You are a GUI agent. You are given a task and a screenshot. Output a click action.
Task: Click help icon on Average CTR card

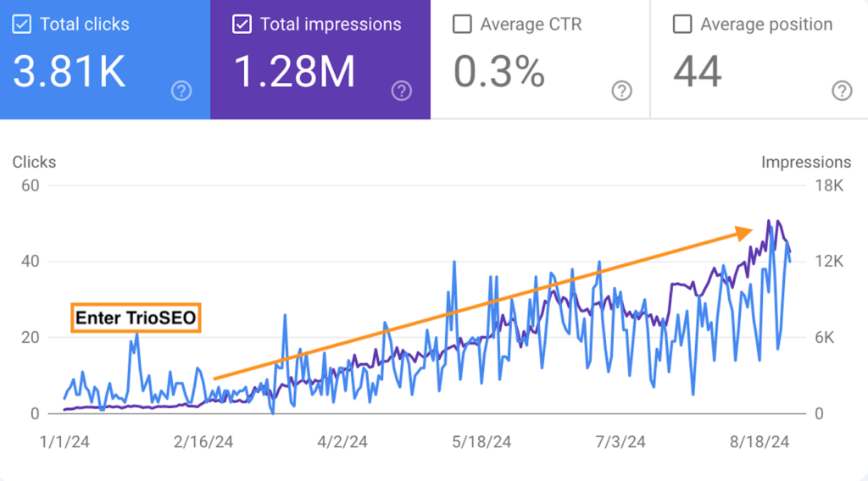coord(622,91)
